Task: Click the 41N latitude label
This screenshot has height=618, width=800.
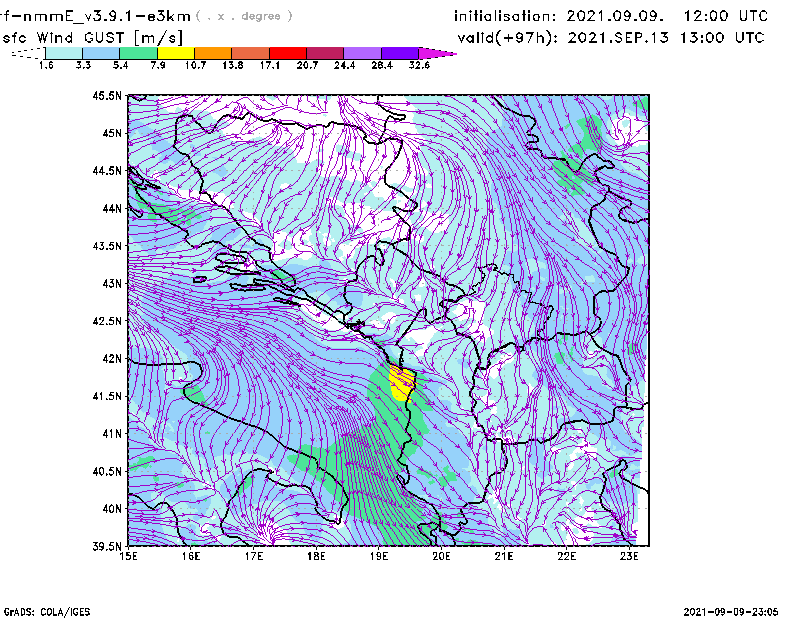Action: tap(112, 433)
